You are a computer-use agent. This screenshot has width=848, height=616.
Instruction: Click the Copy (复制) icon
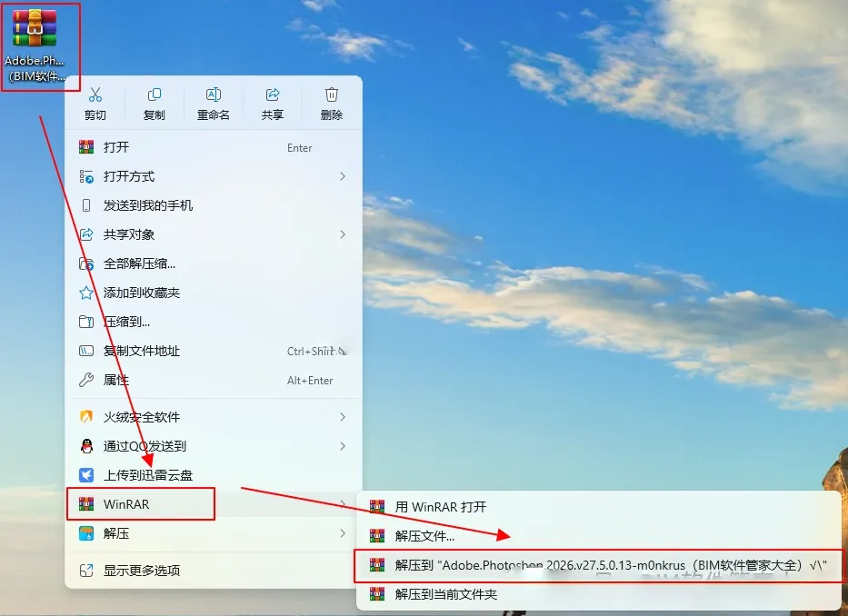pos(155,95)
